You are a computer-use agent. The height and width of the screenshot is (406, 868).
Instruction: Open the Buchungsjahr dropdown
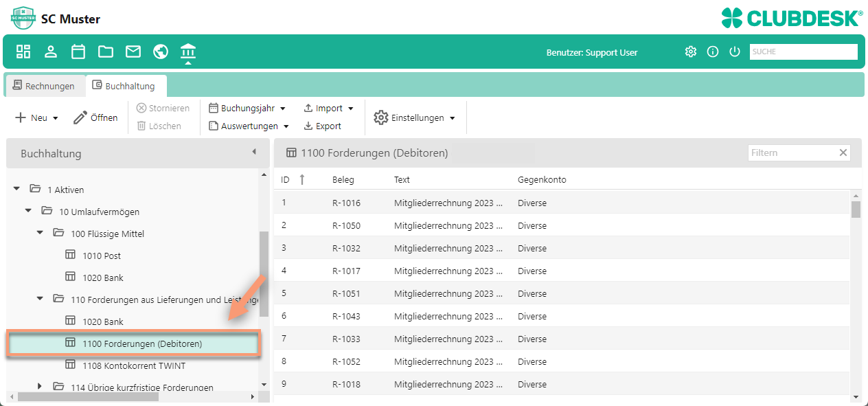point(247,108)
